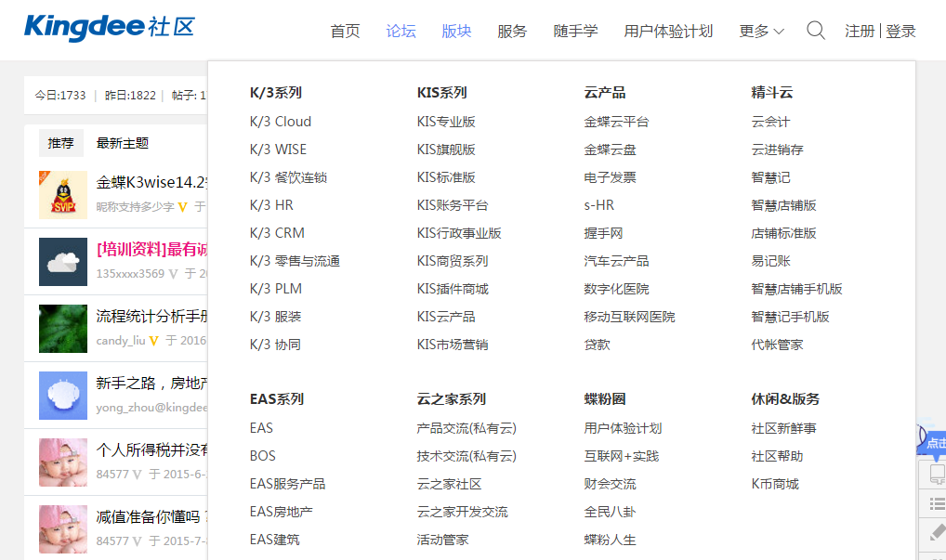Open the 代帐管家 board
The height and width of the screenshot is (560, 946).
click(x=777, y=345)
